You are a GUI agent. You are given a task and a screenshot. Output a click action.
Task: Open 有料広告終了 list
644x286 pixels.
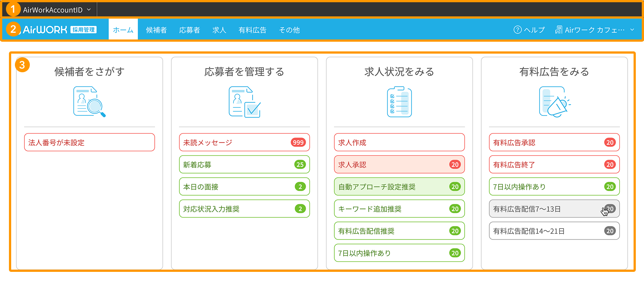(555, 164)
